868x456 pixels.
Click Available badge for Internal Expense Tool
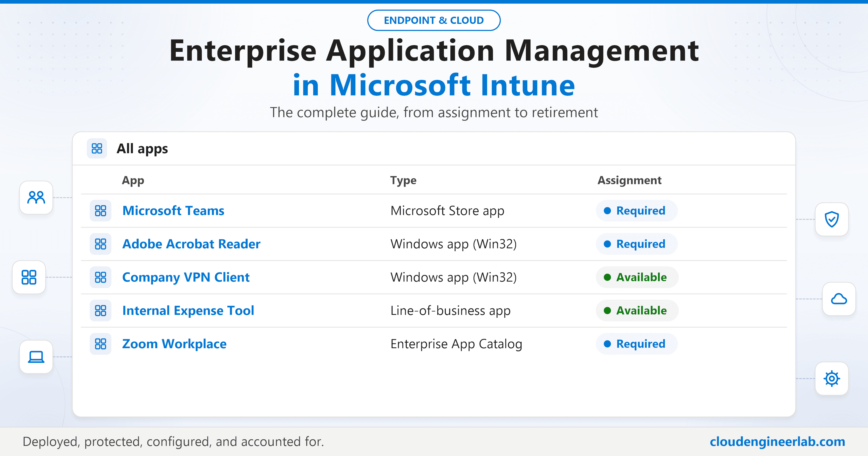coord(637,311)
